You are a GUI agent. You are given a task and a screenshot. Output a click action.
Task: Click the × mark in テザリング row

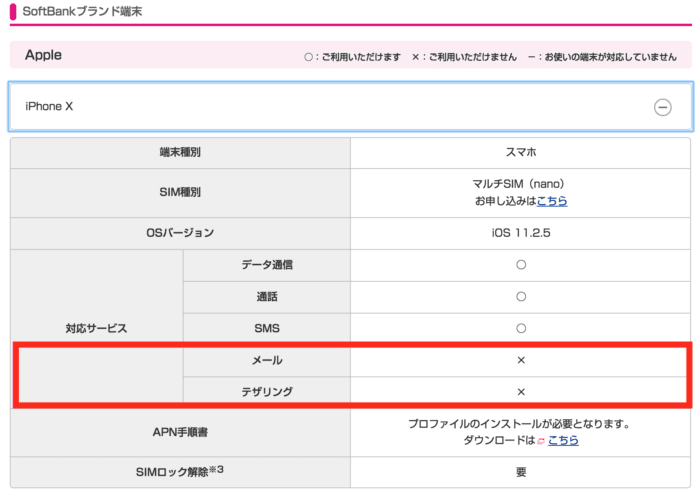[x=520, y=391]
